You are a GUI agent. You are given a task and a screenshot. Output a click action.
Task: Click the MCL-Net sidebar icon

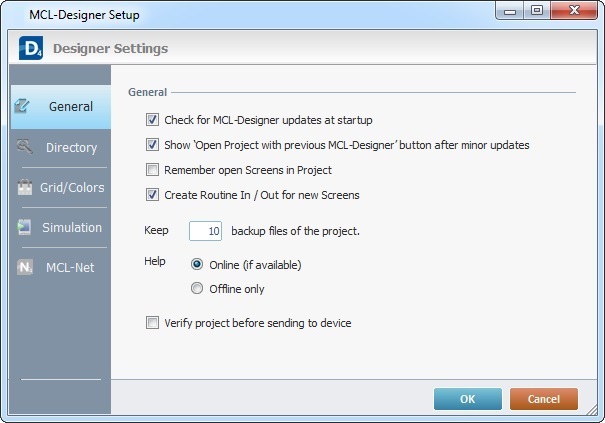(25, 268)
